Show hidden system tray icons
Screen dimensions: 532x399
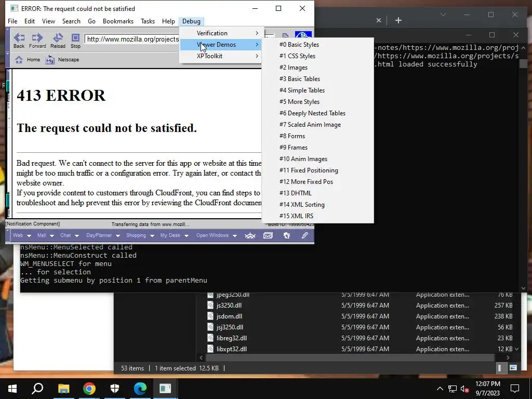tap(440, 389)
